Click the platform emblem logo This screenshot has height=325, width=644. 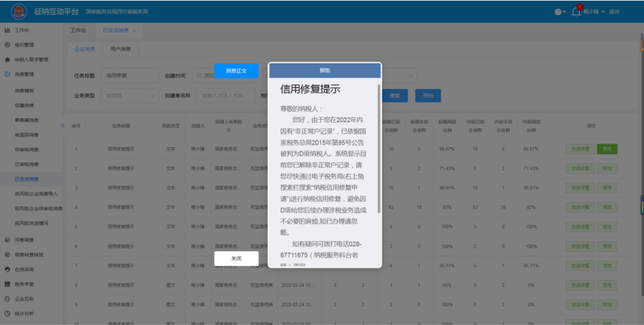[x=19, y=12]
